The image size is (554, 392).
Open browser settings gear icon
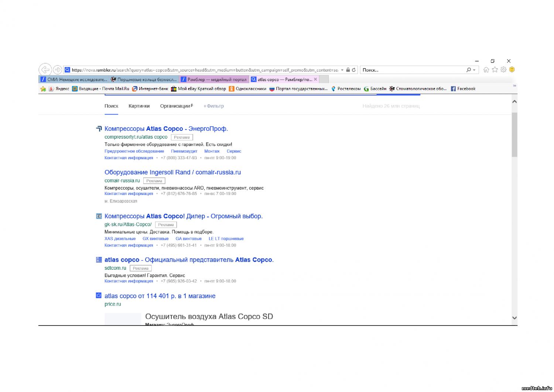coord(503,69)
